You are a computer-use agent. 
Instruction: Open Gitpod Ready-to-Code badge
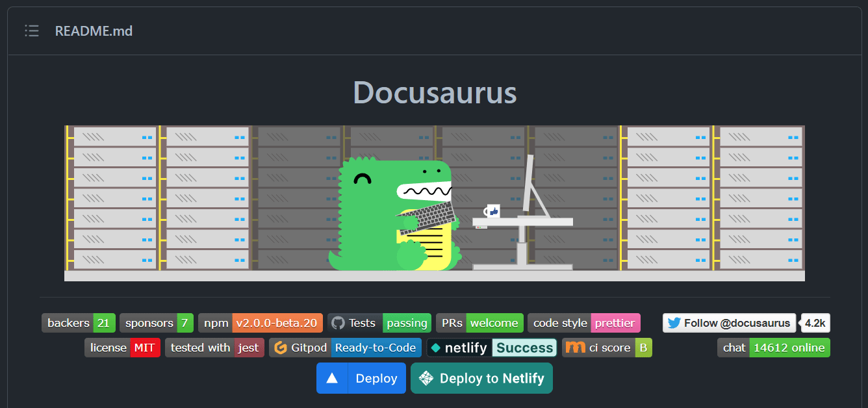coord(345,348)
